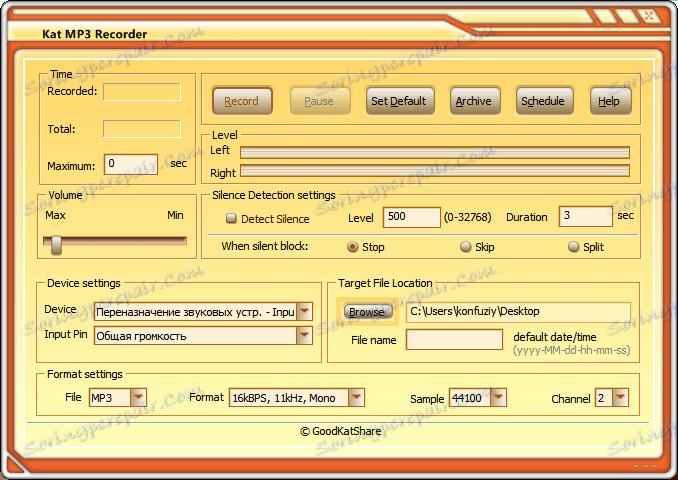
Task: Click the GoodKatShare copyright text
Action: point(341,431)
